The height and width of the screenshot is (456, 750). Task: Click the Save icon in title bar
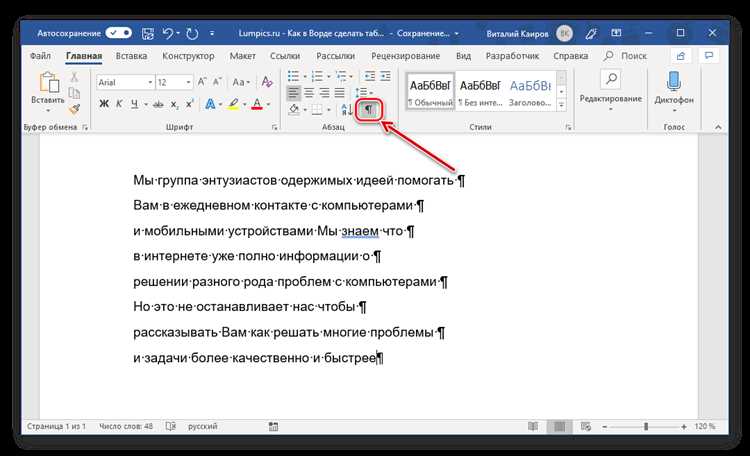coord(148,33)
